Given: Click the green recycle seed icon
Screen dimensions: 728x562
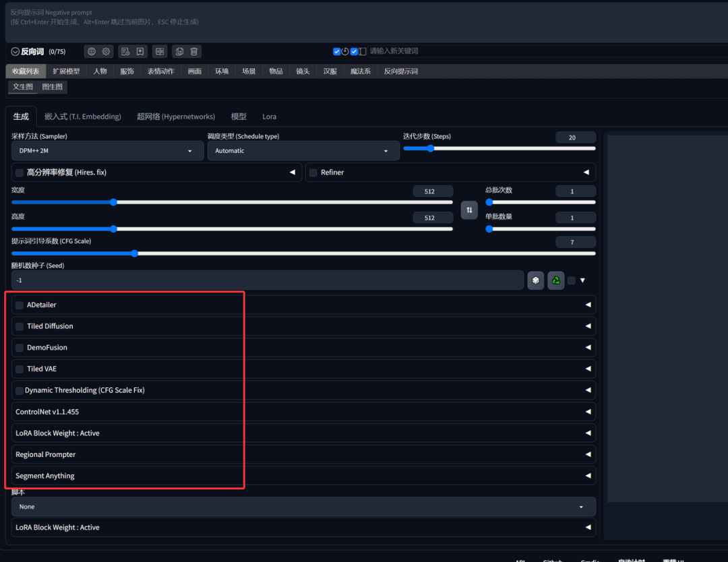Looking at the screenshot, I should tap(556, 280).
